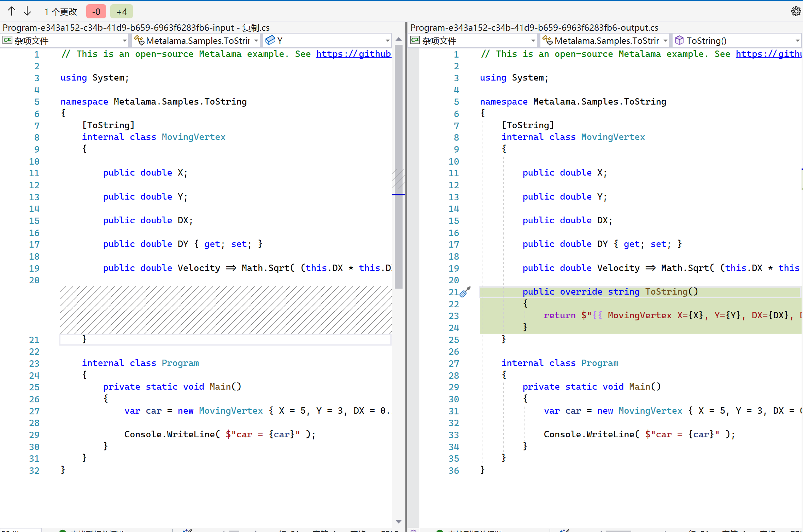This screenshot has height=532, width=803.
Task: Click the left pane vertical scrollbar thumb
Action: (399, 166)
